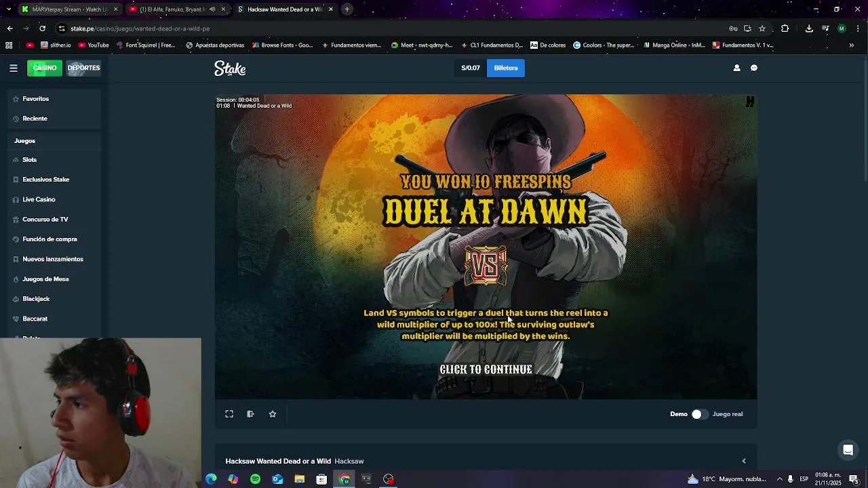Open Live Casino category
868x488 pixels.
click(54, 199)
